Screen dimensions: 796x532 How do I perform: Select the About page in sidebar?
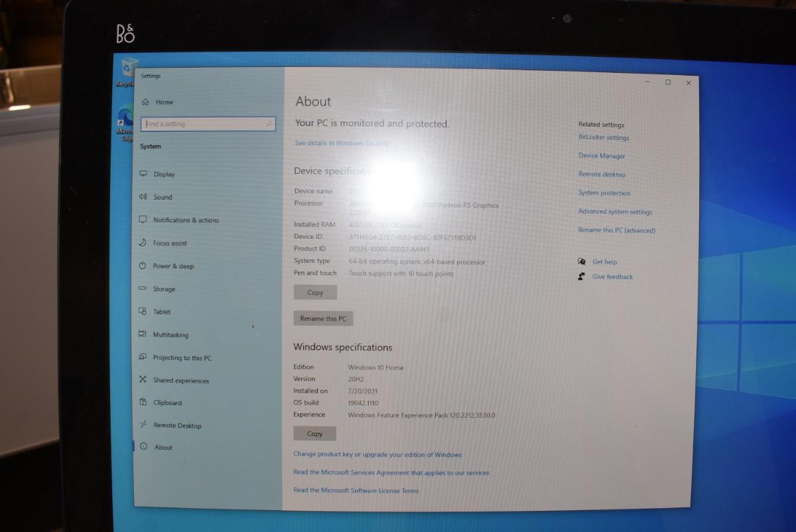tap(163, 448)
